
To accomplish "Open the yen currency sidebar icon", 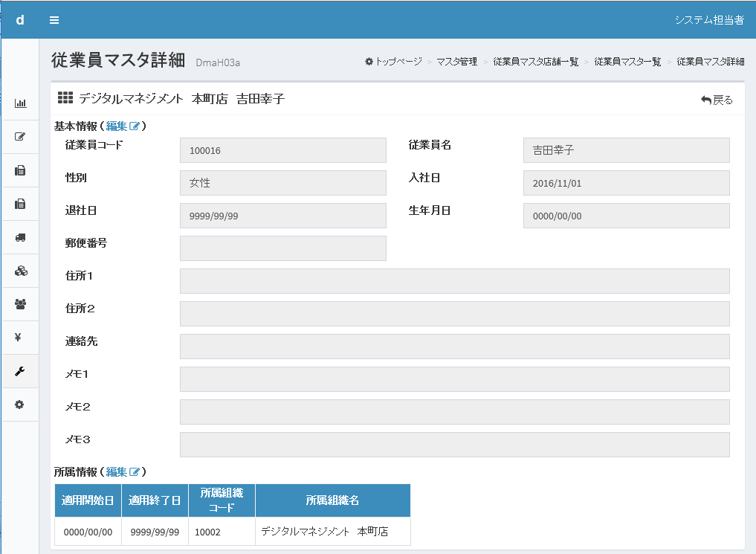I will 19,338.
